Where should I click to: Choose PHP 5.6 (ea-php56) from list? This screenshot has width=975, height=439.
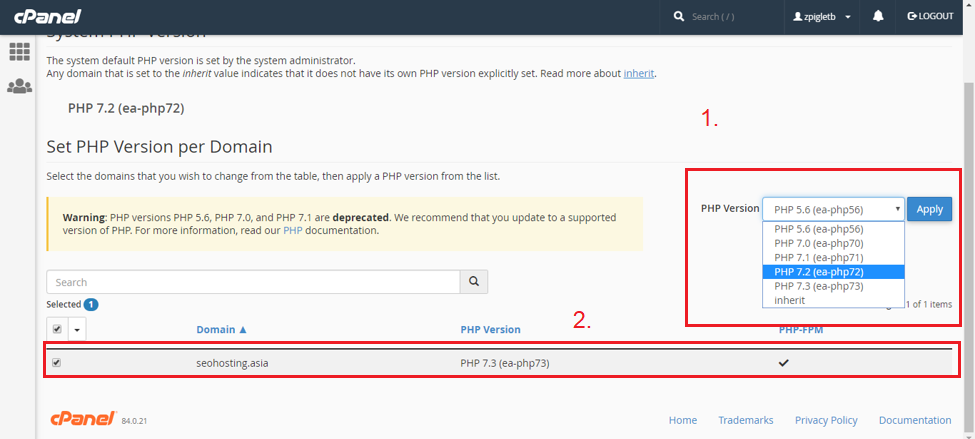click(833, 228)
